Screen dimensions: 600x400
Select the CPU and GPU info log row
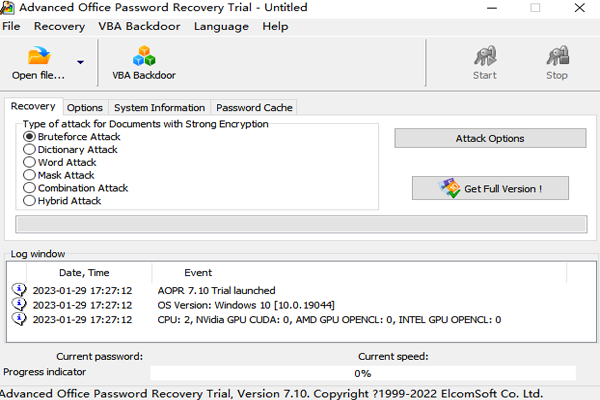pyautogui.click(x=301, y=320)
